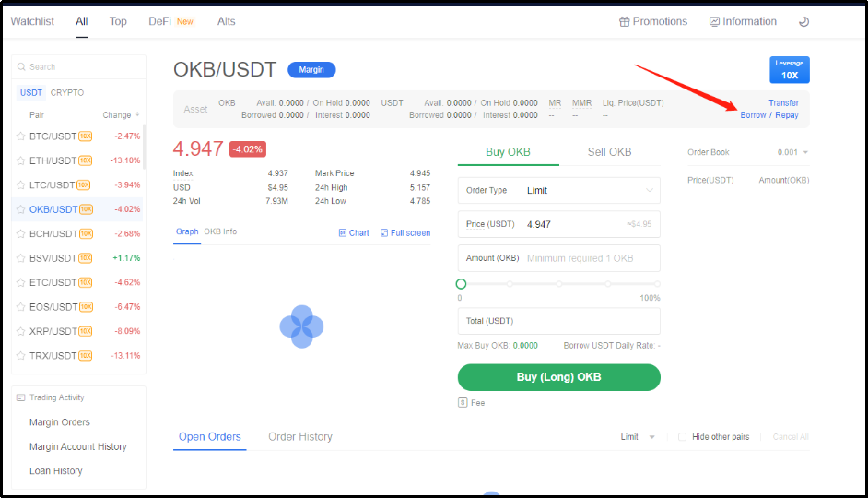Open the DeFi tab
The width and height of the screenshot is (868, 498).
(160, 21)
